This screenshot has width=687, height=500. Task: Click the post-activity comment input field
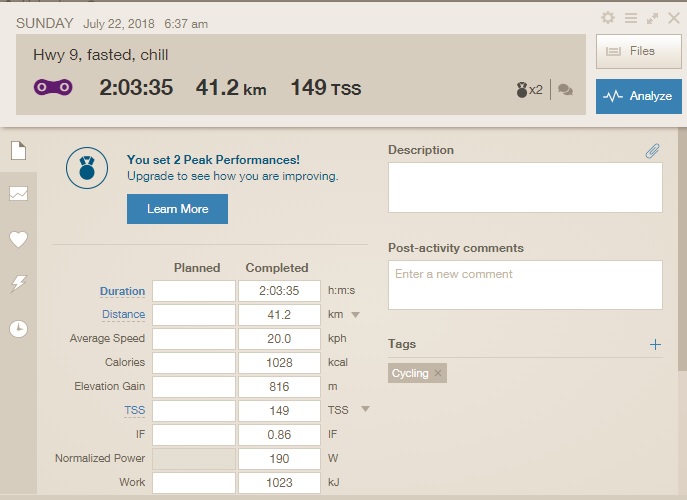pyautogui.click(x=525, y=285)
